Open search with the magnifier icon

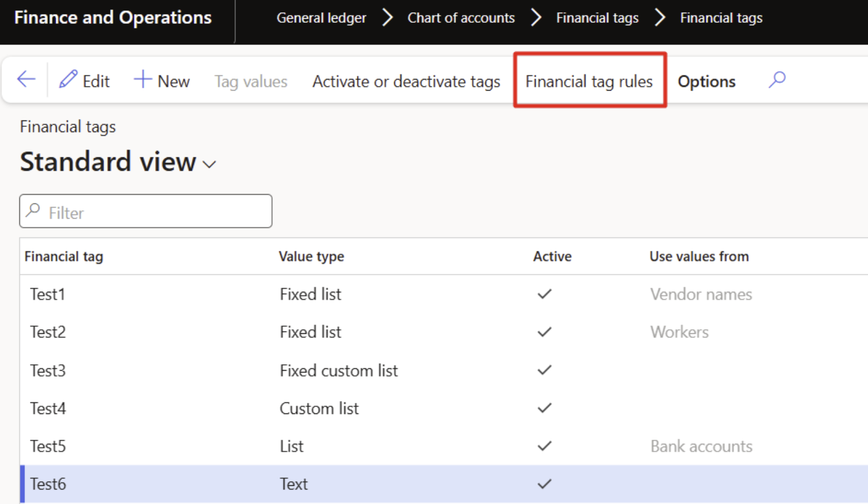click(777, 80)
